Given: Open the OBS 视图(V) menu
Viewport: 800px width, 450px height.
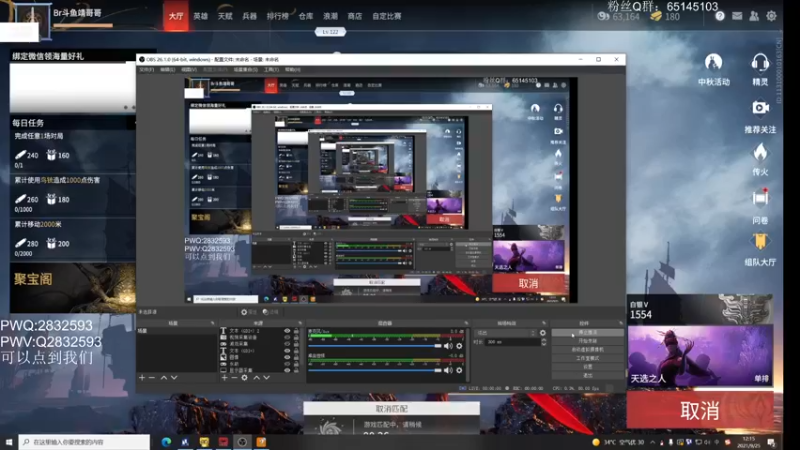Looking at the screenshot, I should click(x=189, y=69).
